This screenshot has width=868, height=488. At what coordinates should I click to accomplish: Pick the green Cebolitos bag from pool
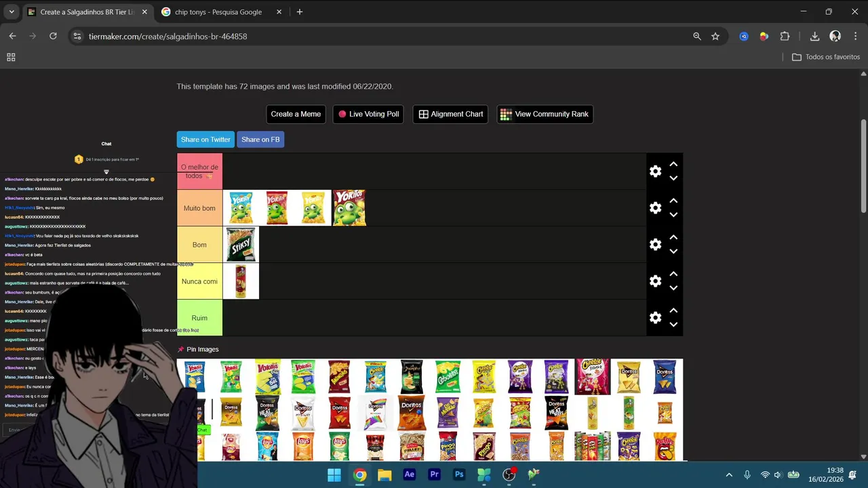pos(448,376)
